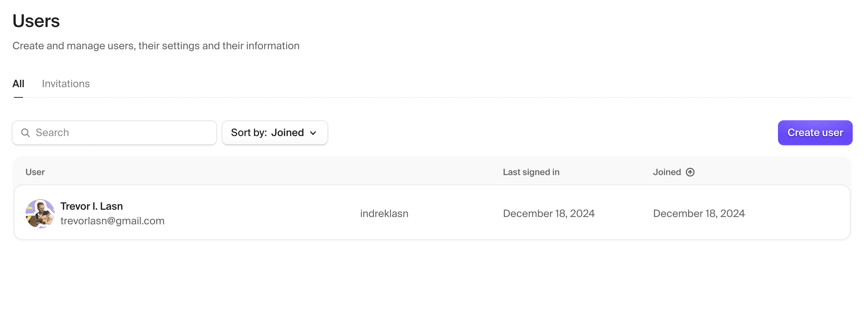Click the Joined column sort arrow icon
The width and height of the screenshot is (868, 329).
690,172
